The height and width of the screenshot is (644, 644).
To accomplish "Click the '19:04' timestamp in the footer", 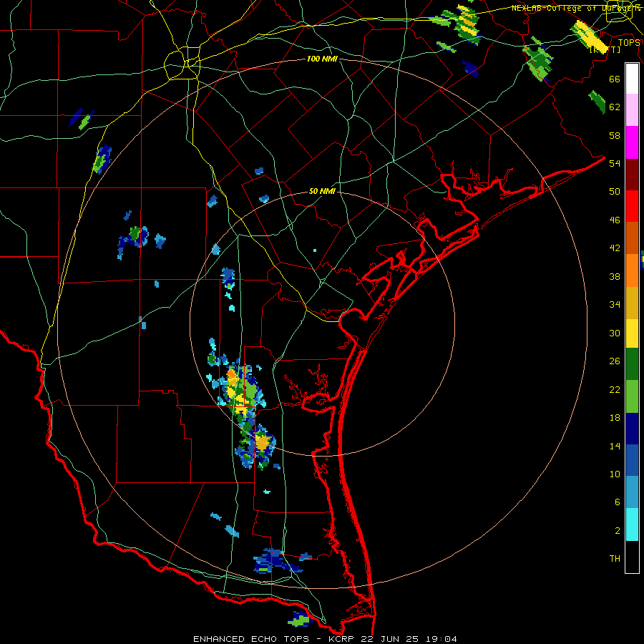I will pos(441,639).
